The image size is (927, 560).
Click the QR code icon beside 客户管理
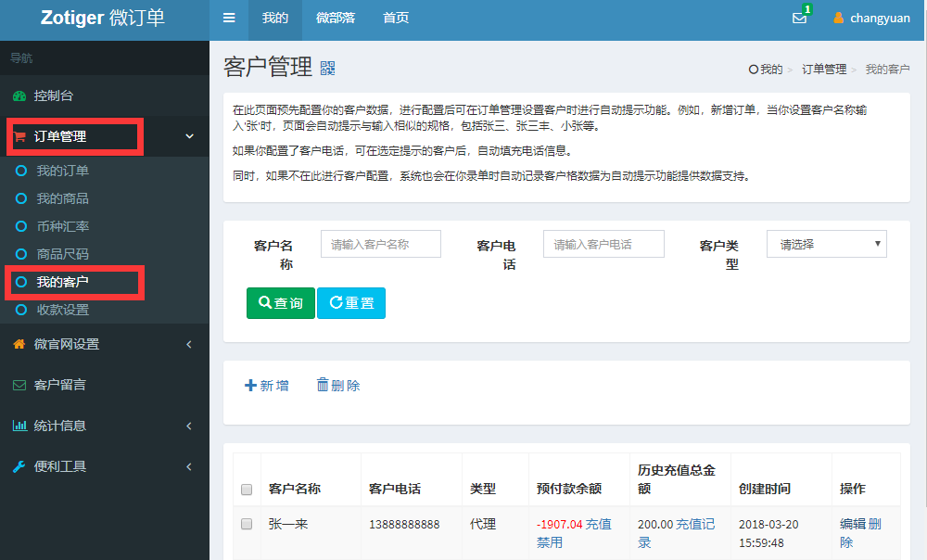pos(327,68)
